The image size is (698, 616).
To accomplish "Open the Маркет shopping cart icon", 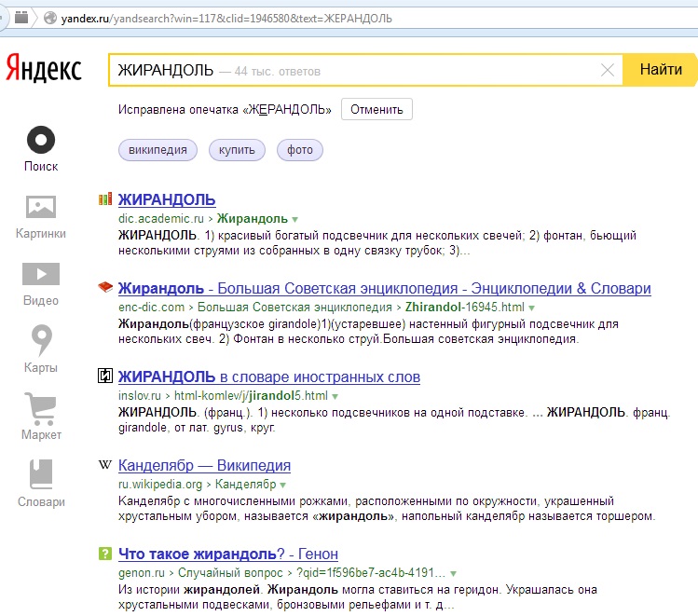I will tap(41, 407).
